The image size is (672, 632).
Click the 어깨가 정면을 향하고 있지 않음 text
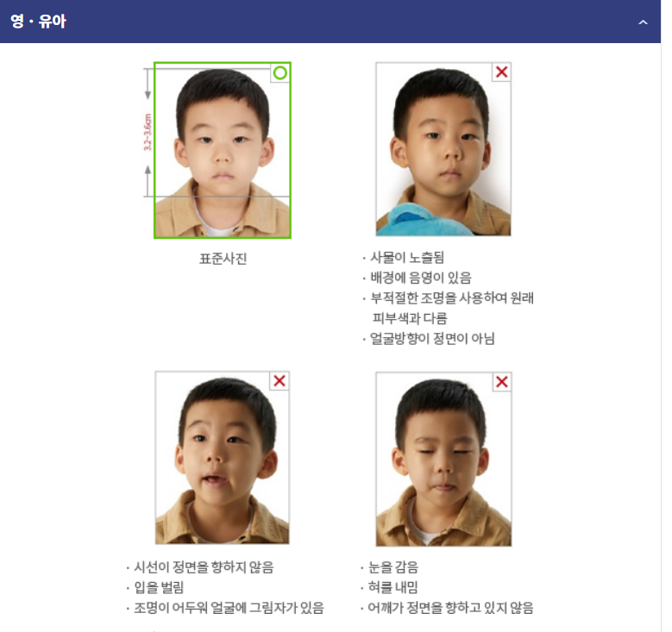coord(450,608)
